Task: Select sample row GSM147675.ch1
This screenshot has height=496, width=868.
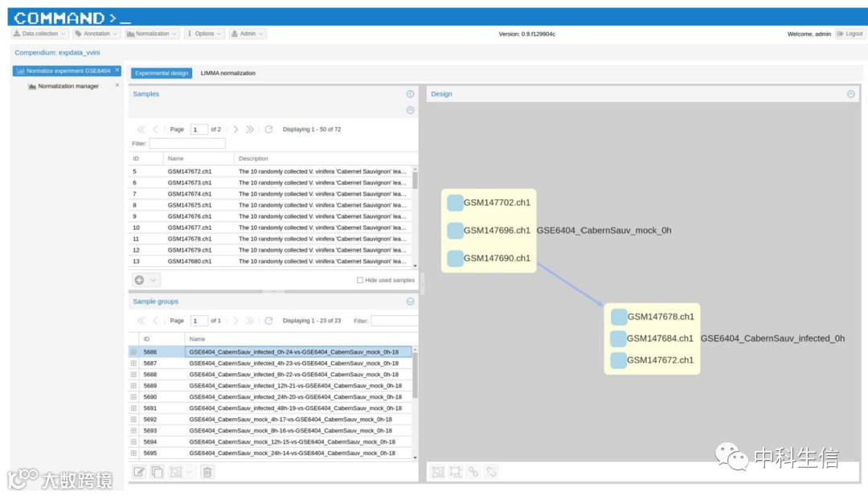Action: click(272, 205)
